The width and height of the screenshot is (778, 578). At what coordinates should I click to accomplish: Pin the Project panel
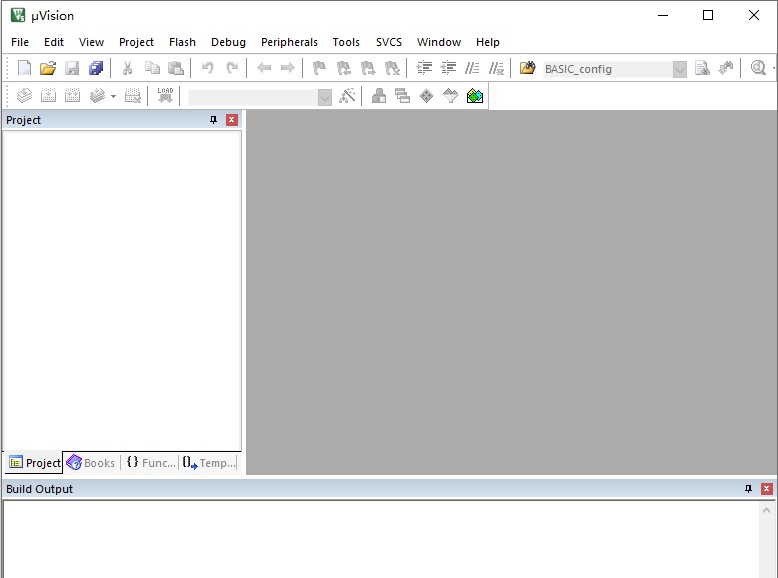(213, 120)
